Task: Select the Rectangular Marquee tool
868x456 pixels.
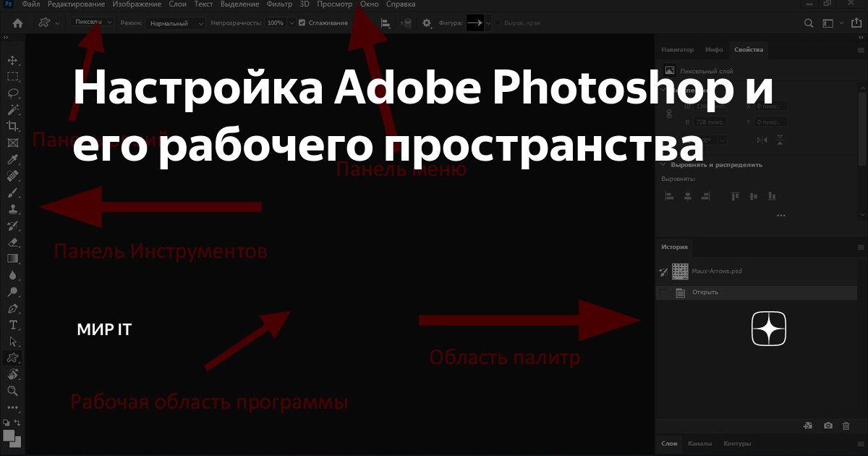Action: coord(12,77)
